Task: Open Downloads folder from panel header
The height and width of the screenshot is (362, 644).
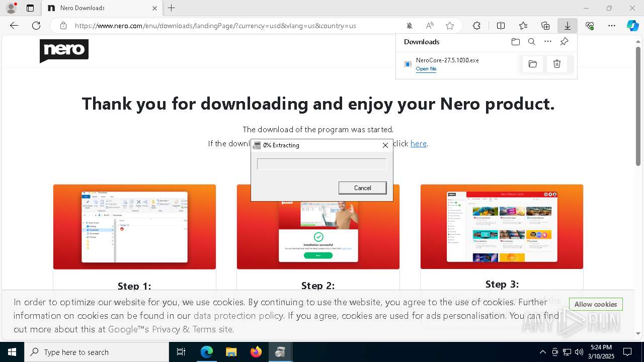Action: pos(515,42)
